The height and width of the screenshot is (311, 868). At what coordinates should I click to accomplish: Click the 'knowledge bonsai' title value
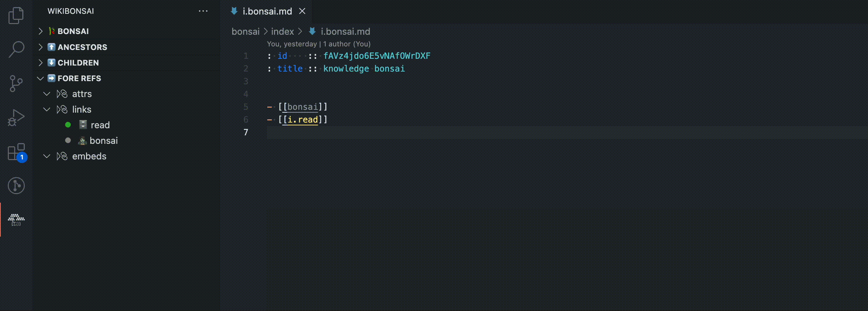click(364, 69)
